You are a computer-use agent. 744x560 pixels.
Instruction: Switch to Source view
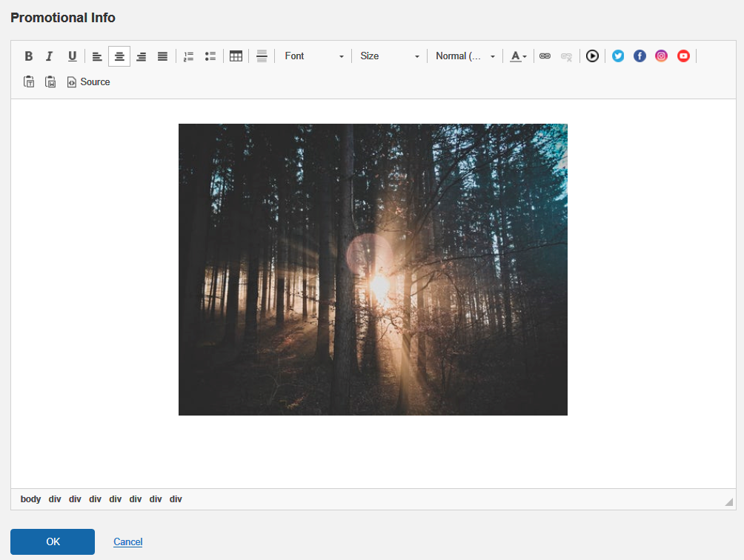(x=88, y=82)
